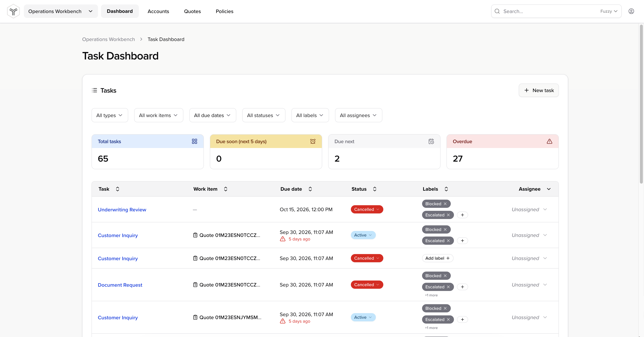The width and height of the screenshot is (644, 337).
Task: Click the Total tasks card
Action: [148, 152]
